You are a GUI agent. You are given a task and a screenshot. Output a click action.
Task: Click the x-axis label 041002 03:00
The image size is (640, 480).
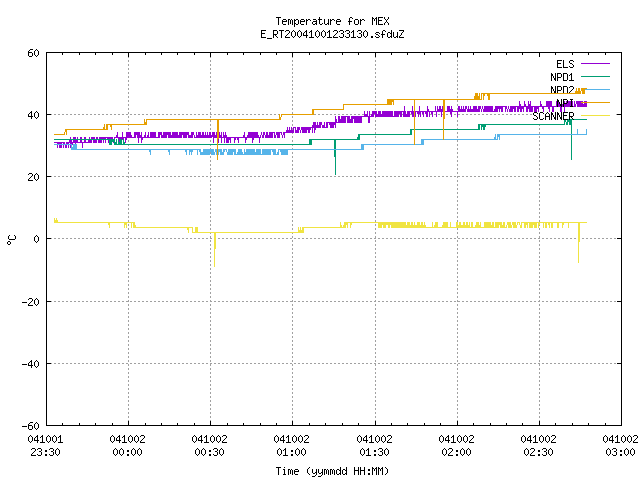coord(620,446)
